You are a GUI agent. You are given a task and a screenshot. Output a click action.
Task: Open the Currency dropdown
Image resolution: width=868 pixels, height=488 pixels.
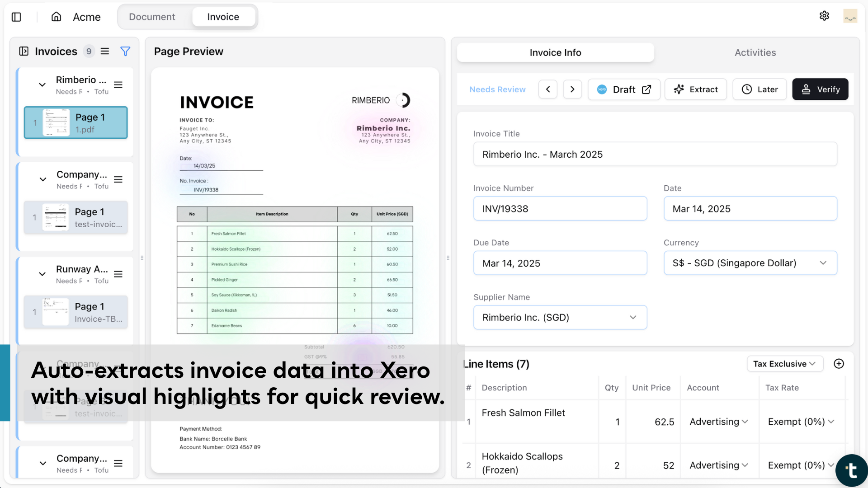click(x=750, y=263)
